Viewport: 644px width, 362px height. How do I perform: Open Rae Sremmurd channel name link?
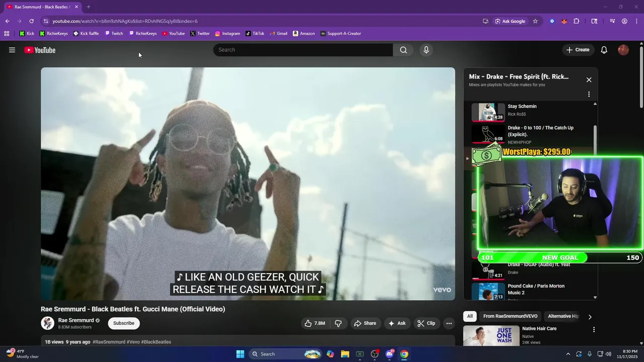tap(76, 320)
